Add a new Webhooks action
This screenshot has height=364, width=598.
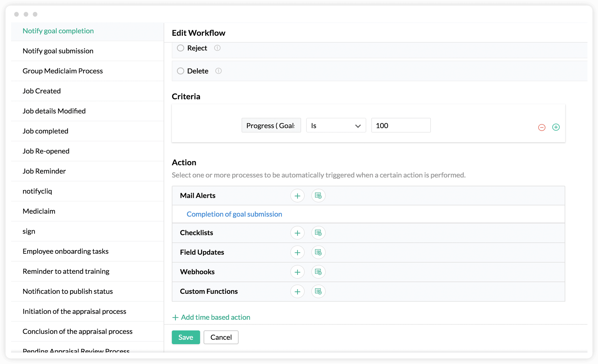[297, 272]
